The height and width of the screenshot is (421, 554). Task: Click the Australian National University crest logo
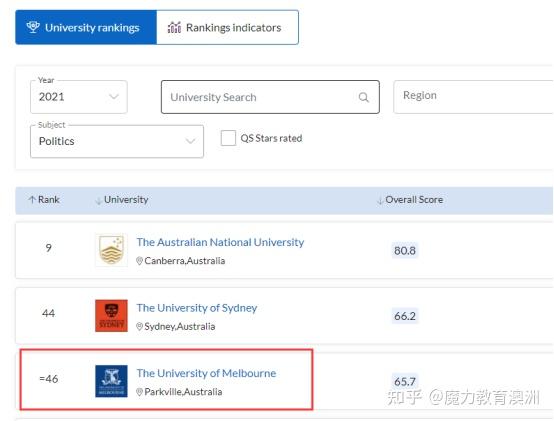[x=111, y=250]
